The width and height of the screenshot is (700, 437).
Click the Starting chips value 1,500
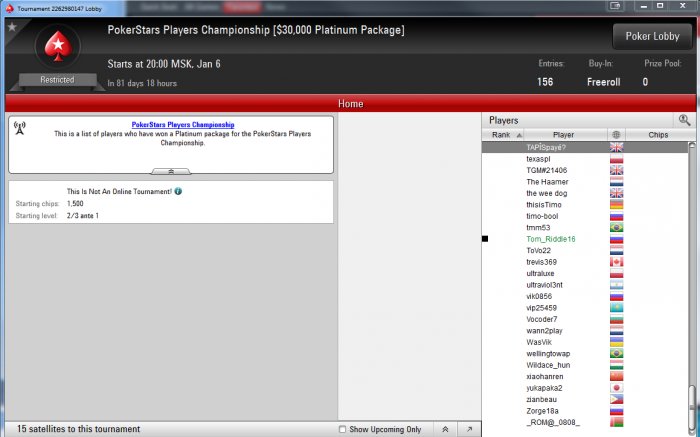point(75,204)
